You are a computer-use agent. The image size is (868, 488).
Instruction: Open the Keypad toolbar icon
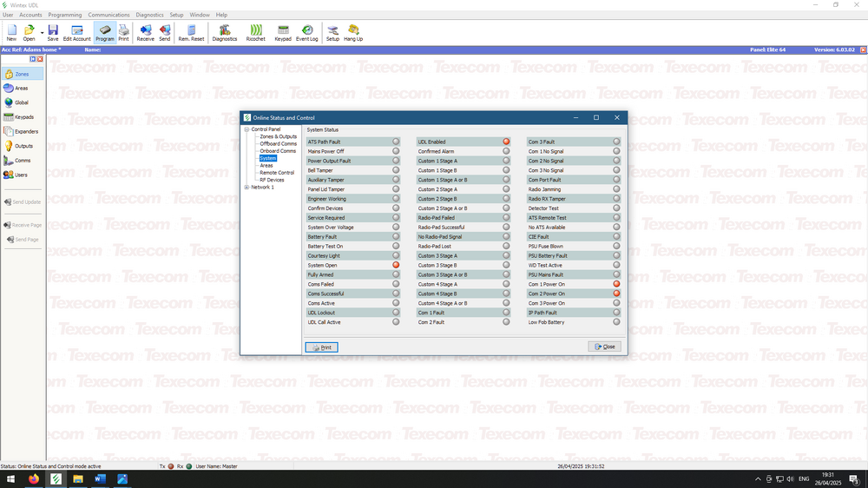283,33
